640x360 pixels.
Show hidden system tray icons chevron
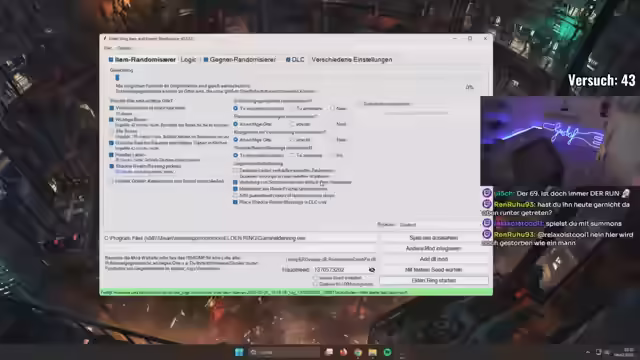(587, 352)
